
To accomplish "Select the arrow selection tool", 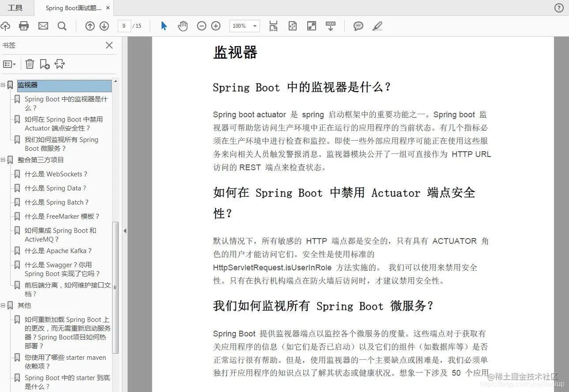I will [164, 26].
